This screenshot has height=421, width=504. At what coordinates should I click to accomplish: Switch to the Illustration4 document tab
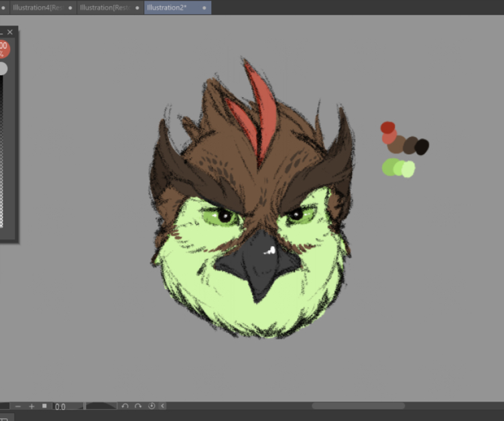37,8
